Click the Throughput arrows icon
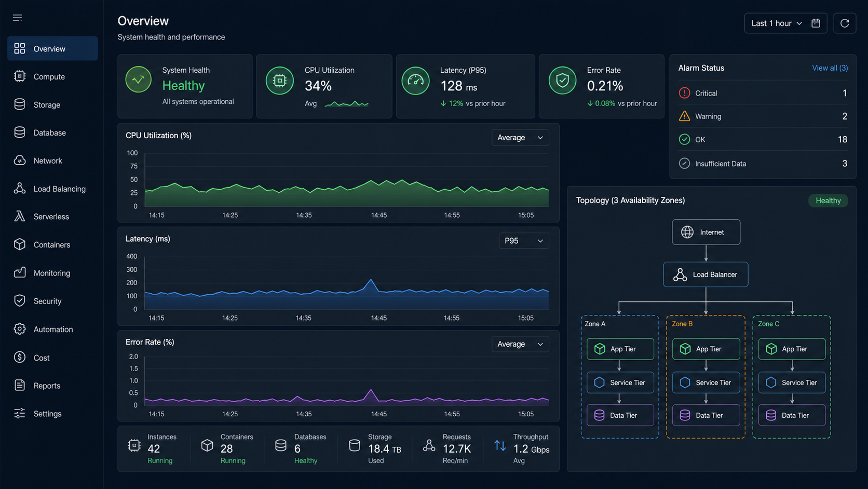Screen dimensions: 868x489 [x=500, y=445]
